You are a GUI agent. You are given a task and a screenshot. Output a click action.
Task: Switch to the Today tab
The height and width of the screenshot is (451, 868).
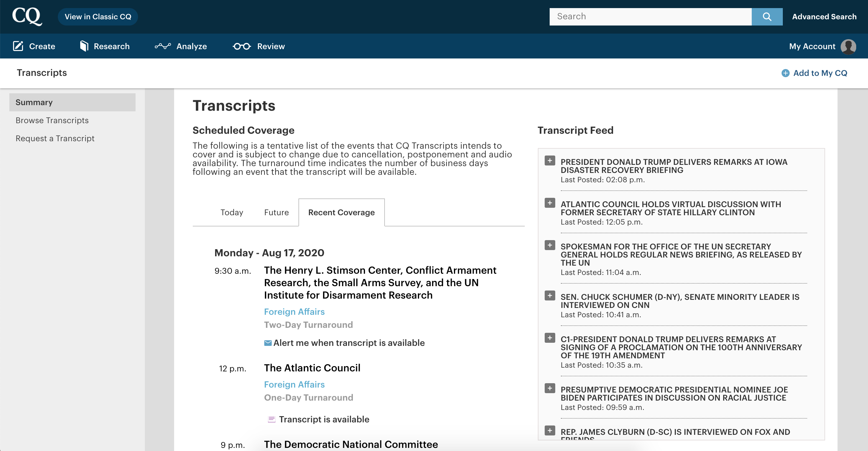(x=232, y=212)
